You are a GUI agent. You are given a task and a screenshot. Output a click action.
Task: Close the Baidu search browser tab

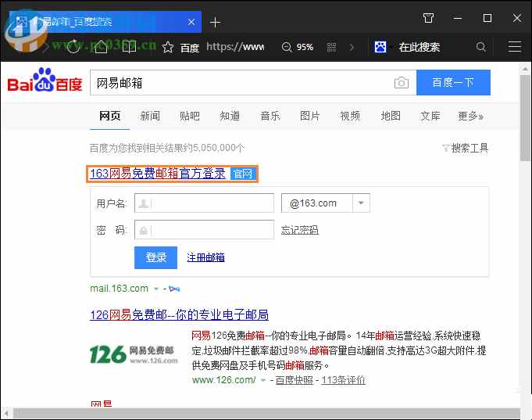(191, 22)
